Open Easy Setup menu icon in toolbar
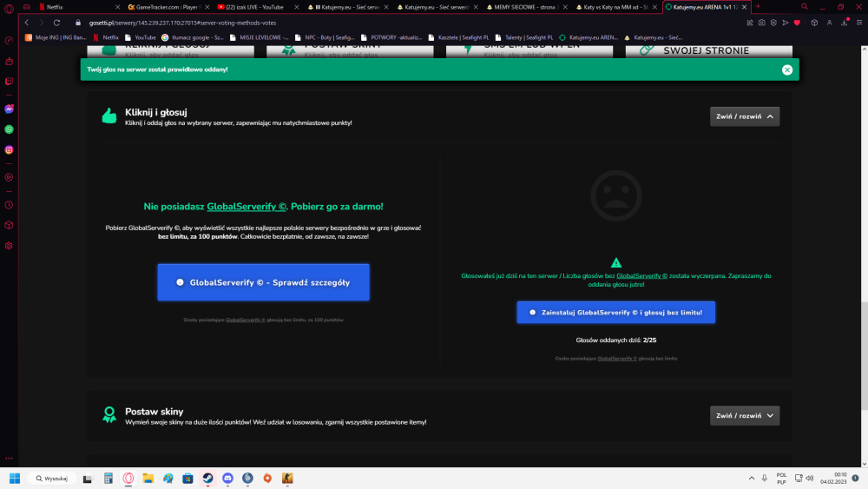868x489 pixels. click(x=859, y=23)
